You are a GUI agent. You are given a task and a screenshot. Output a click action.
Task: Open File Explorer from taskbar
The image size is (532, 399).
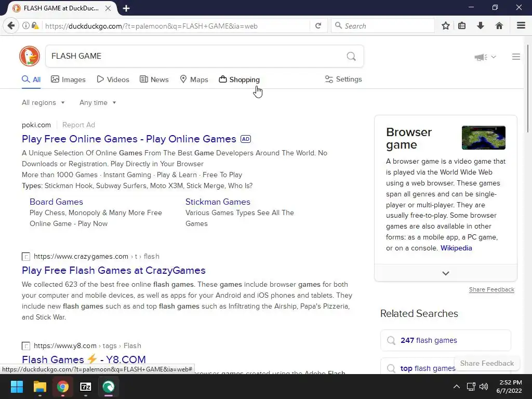click(39, 387)
